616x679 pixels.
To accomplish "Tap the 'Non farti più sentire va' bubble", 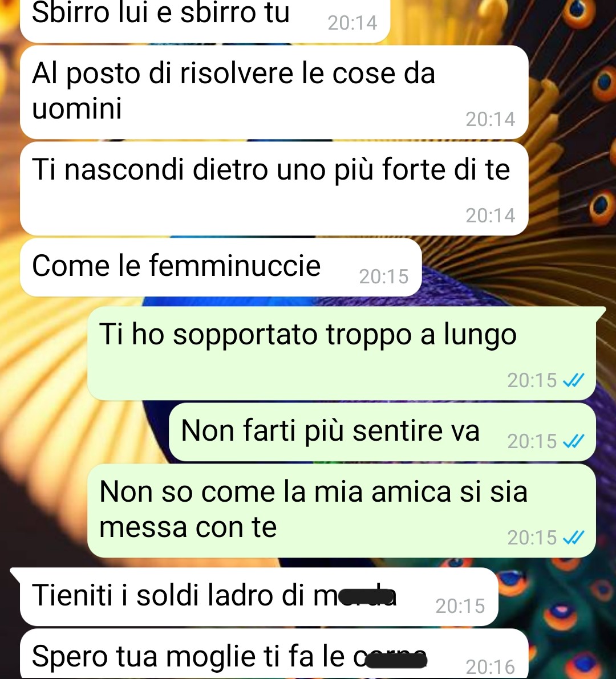I will pos(382,432).
